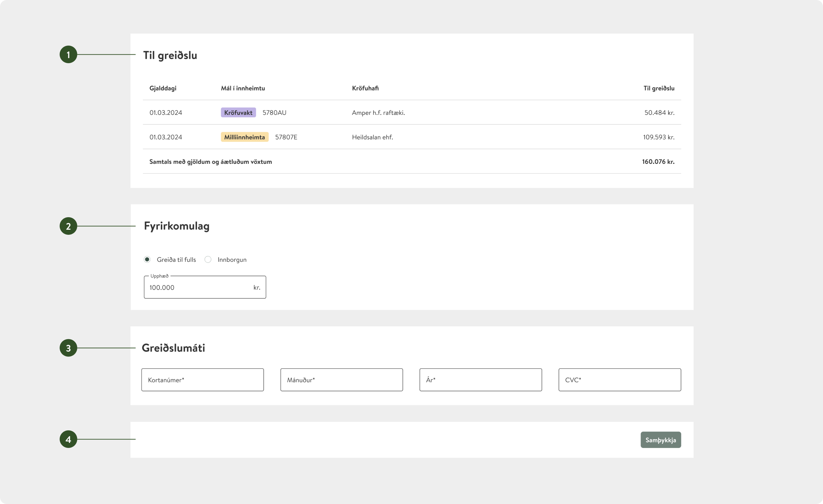The height and width of the screenshot is (504, 823).
Task: Click the green numbered badge 4
Action: (68, 439)
